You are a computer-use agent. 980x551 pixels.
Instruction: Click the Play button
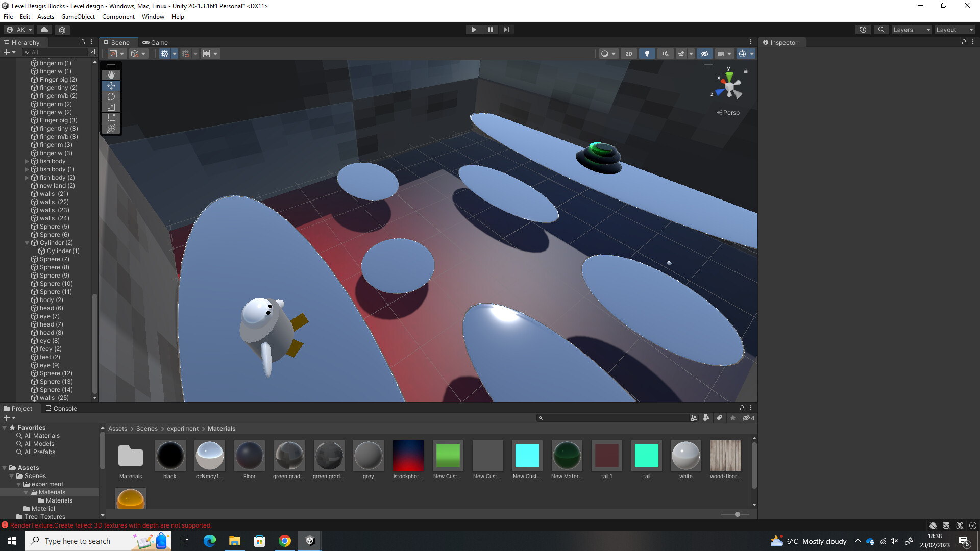(x=474, y=30)
